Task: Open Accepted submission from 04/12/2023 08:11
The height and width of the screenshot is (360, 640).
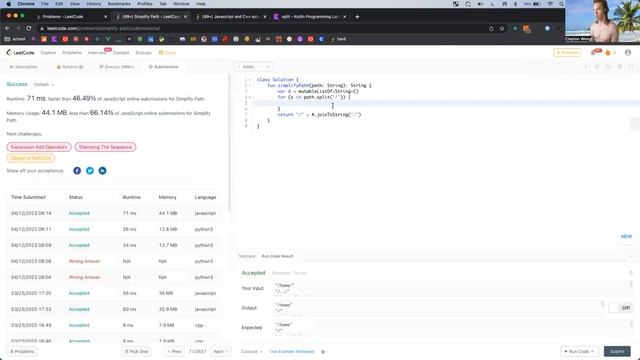Action: point(79,229)
